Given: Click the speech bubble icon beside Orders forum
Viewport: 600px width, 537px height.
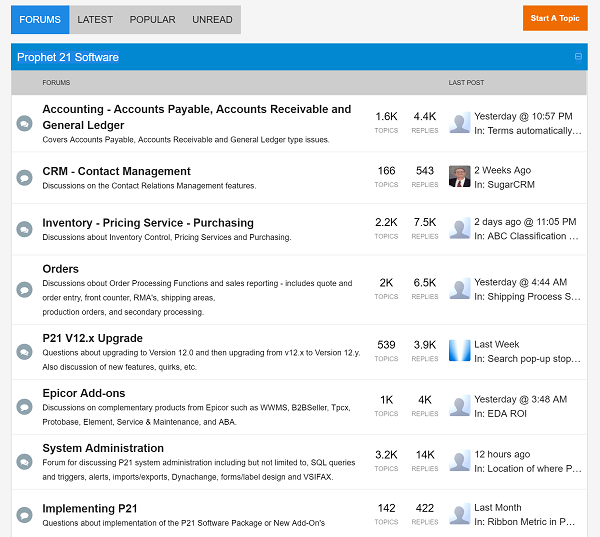Looking at the screenshot, I should click(24, 290).
